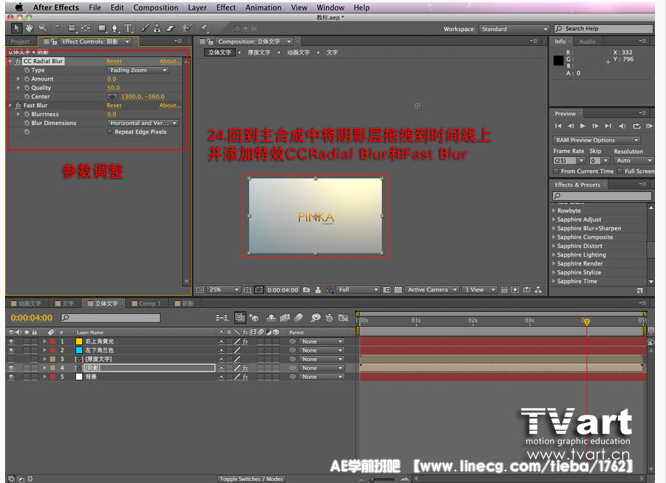The width and height of the screenshot is (666, 483).
Task: Select the Roto Brush tool
Action: point(187,28)
